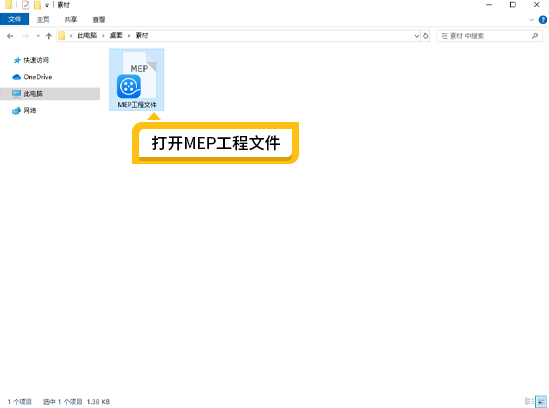Screen dimensions: 549x408
Task: Switch to details view in status bar
Action: point(529,401)
